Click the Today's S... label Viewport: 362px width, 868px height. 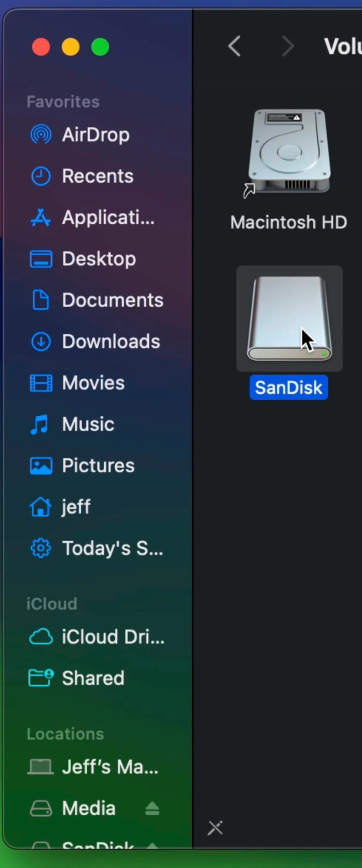click(x=113, y=548)
